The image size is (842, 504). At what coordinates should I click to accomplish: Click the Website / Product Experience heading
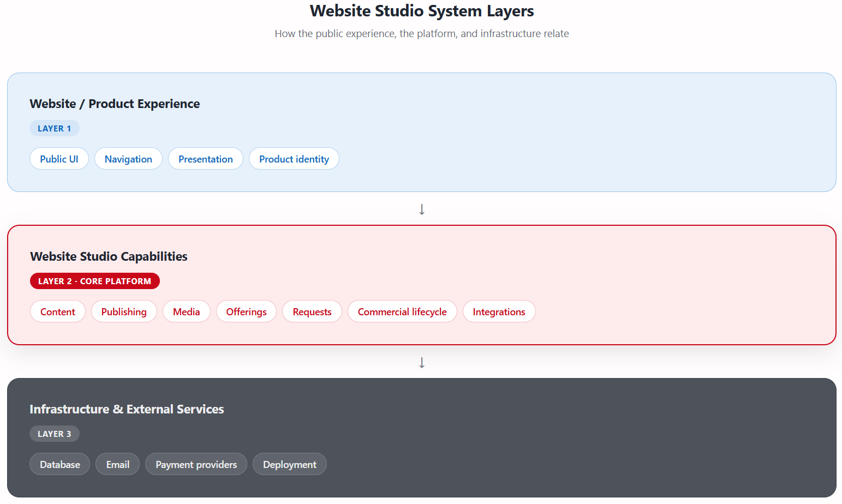pyautogui.click(x=115, y=104)
